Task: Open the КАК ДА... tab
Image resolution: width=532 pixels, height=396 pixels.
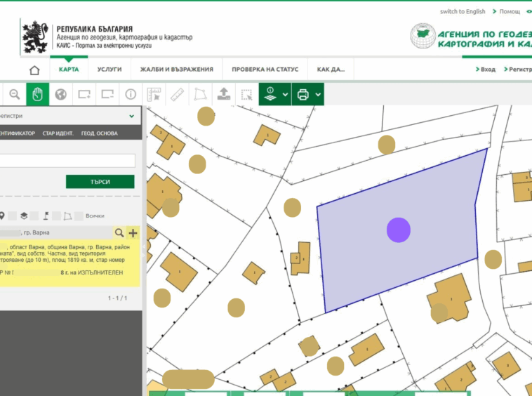Action: (331, 70)
